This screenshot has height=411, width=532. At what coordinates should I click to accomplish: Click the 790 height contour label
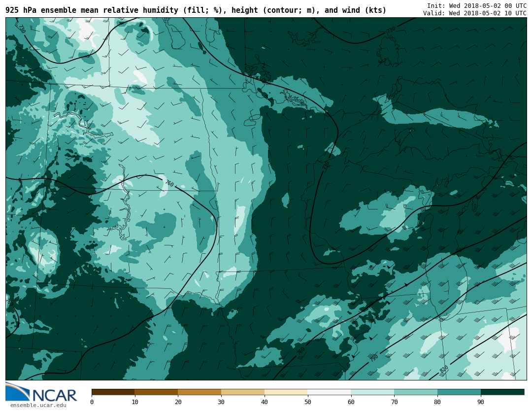click(373, 357)
